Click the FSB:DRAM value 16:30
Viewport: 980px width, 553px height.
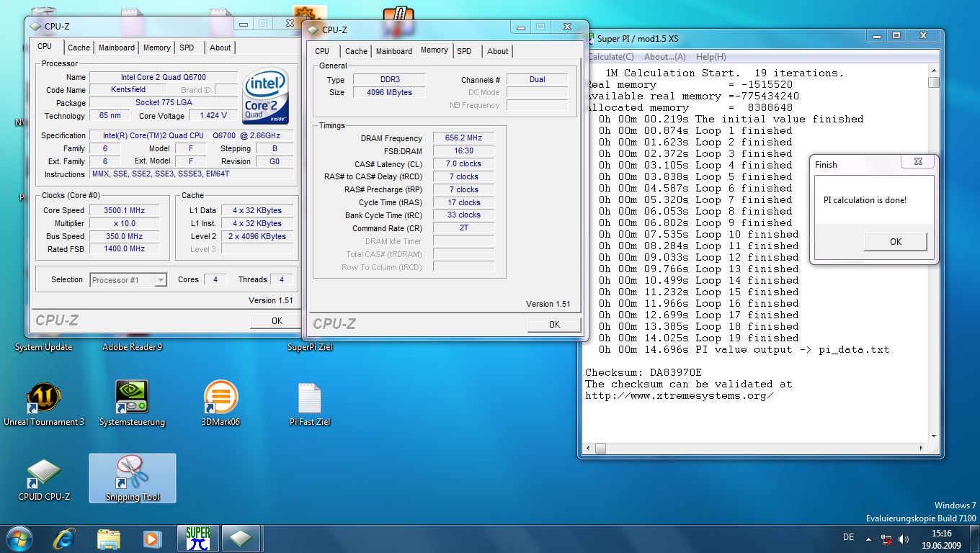[x=463, y=150]
